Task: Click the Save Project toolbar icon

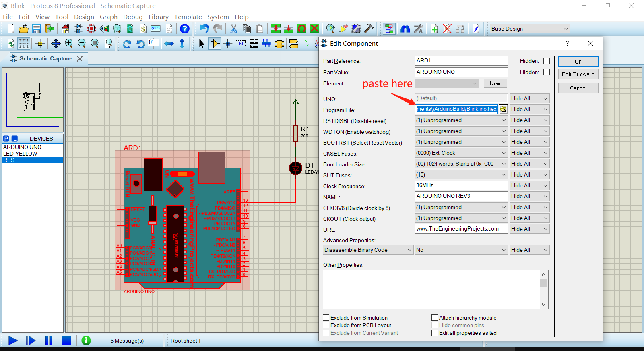Action: click(x=37, y=29)
